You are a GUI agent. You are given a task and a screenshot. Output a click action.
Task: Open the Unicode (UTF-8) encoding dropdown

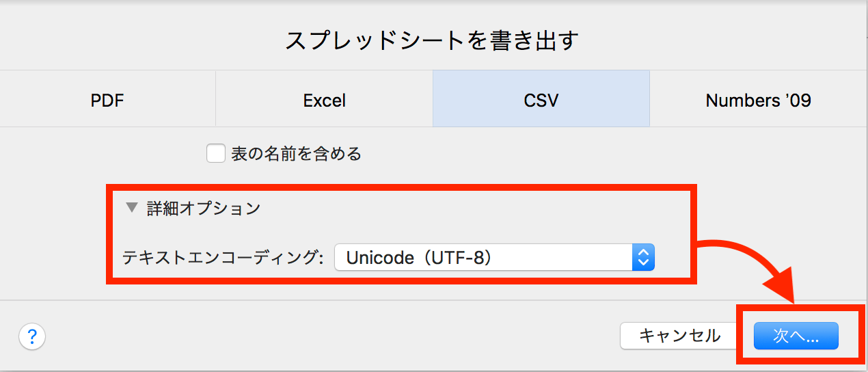(494, 257)
